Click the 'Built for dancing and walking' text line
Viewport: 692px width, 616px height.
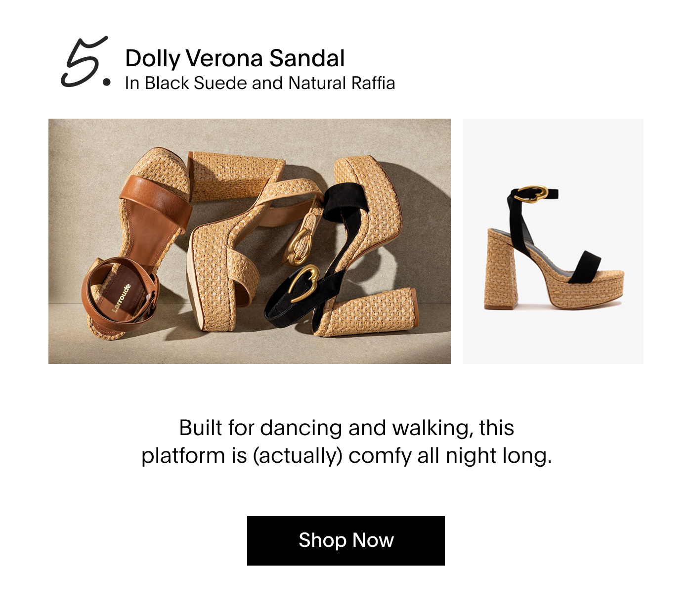click(346, 428)
